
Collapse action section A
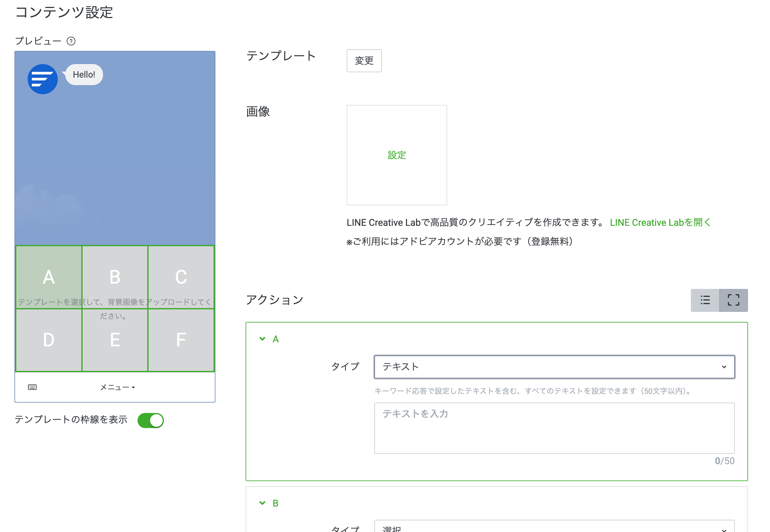[262, 339]
